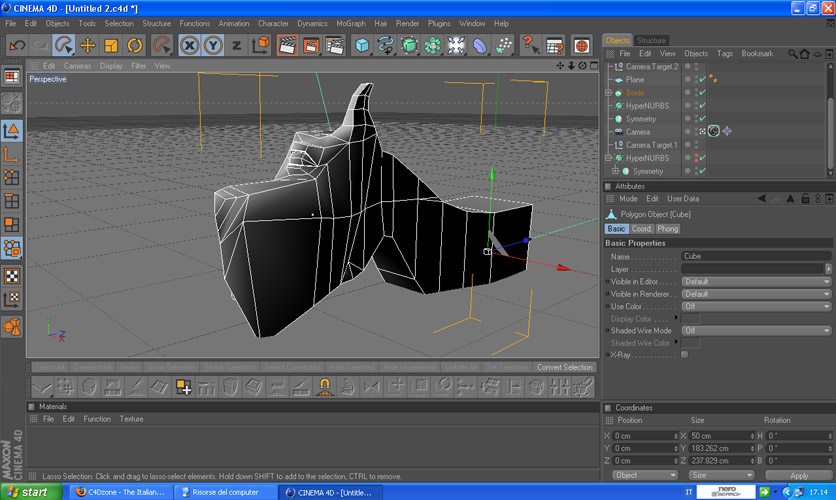836x500 pixels.
Task: Click the Apply button in Coordinates
Action: (799, 476)
